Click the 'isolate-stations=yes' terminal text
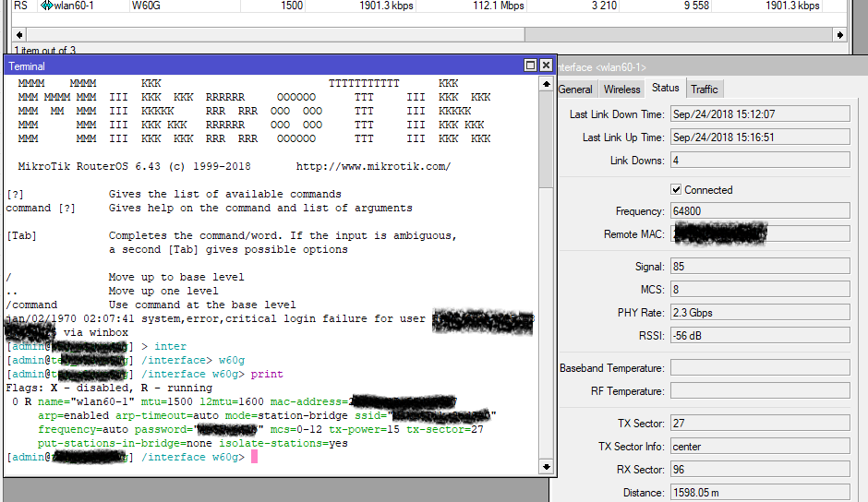This screenshot has width=868, height=502. [283, 443]
